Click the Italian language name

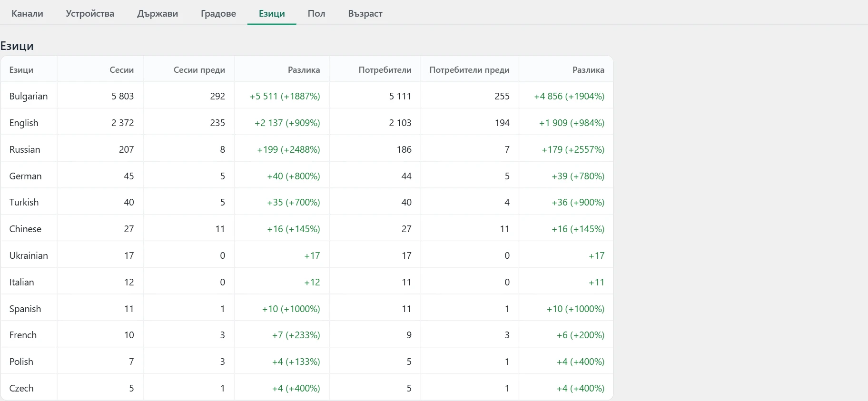[x=22, y=282]
